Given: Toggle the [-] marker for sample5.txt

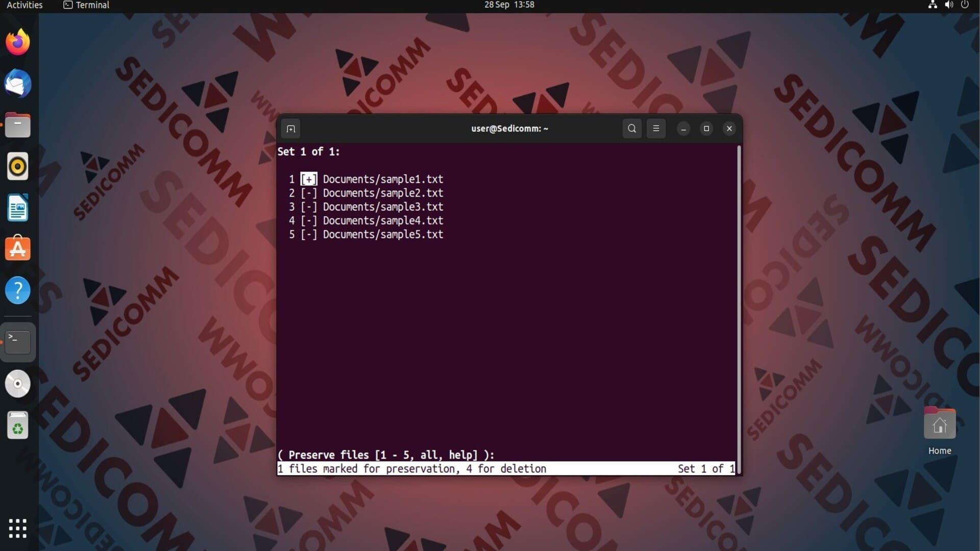Looking at the screenshot, I should click(x=309, y=234).
